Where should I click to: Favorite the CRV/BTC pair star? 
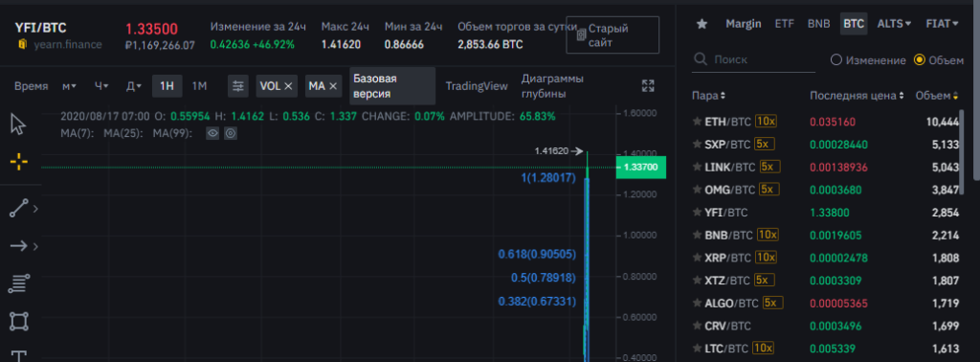pyautogui.click(x=697, y=326)
